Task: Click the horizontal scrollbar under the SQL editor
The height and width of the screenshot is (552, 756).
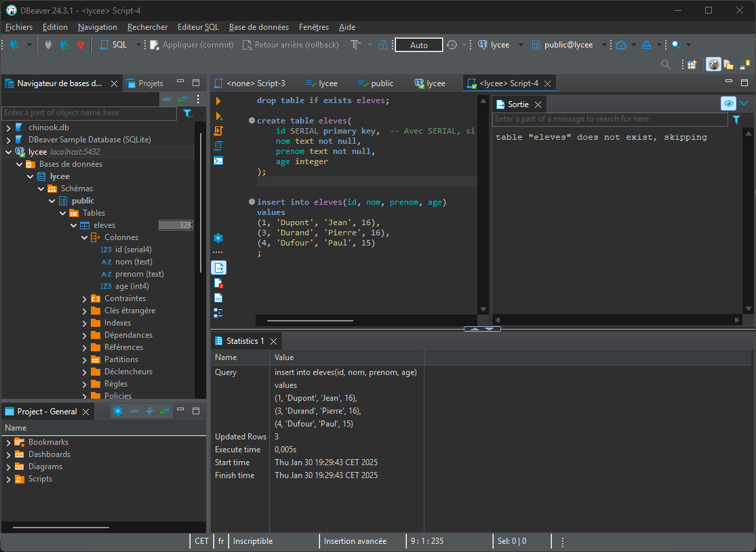Action: [x=310, y=320]
